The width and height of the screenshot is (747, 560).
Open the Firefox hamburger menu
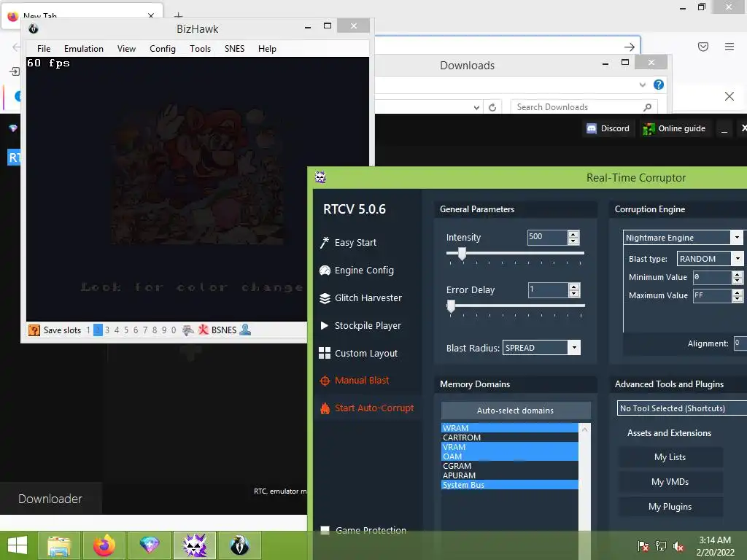tap(729, 47)
